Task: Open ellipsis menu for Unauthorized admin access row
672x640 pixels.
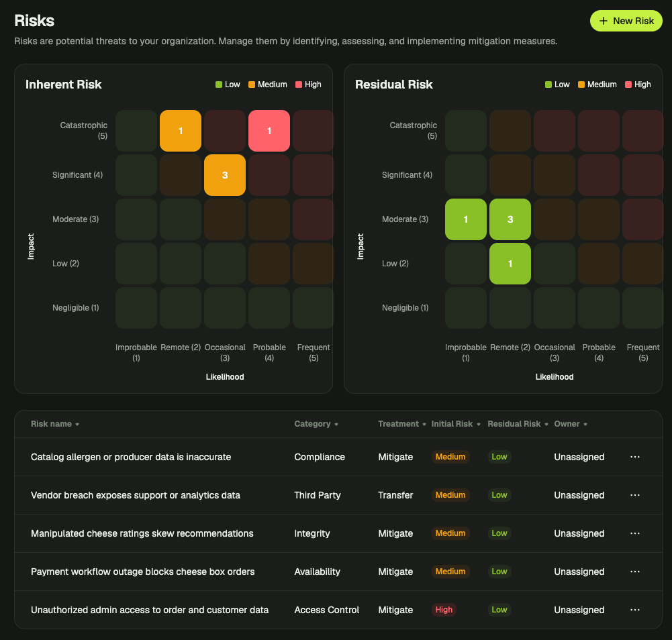Action: (x=634, y=610)
